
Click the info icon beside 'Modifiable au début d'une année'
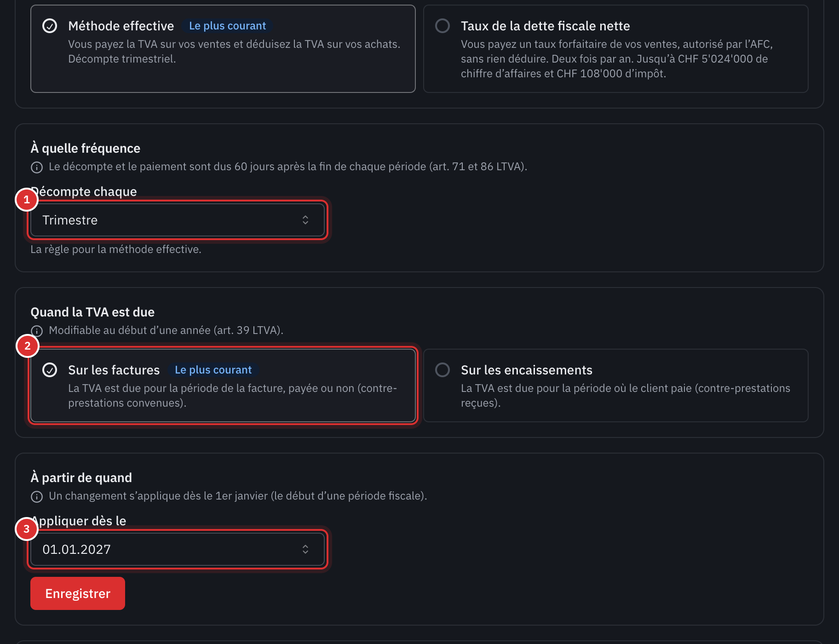(37, 331)
